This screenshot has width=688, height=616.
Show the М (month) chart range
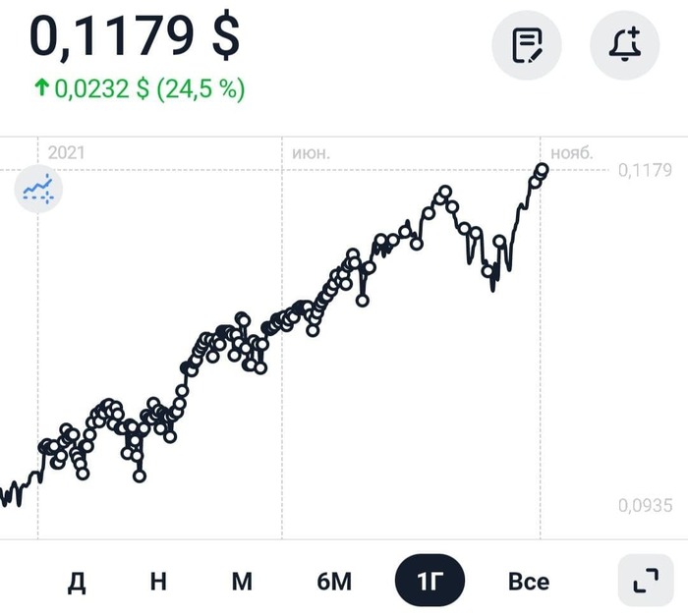pos(242,582)
